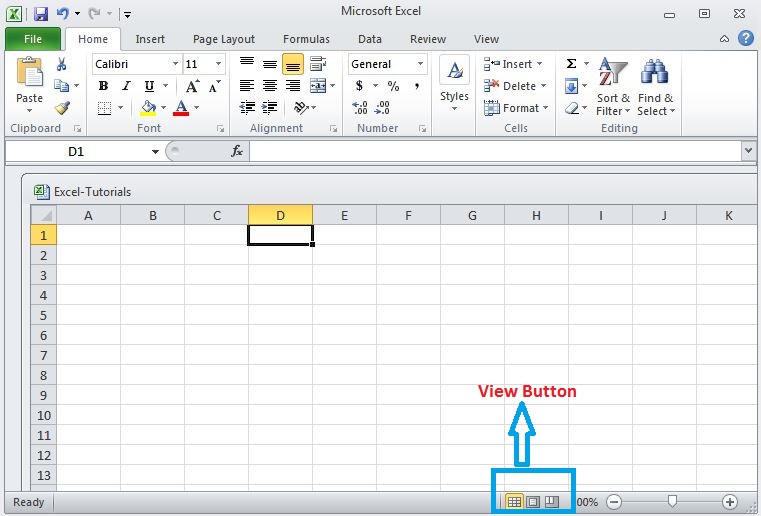Viewport: 761px width, 516px height.
Task: Click the Paste button
Action: point(30,84)
